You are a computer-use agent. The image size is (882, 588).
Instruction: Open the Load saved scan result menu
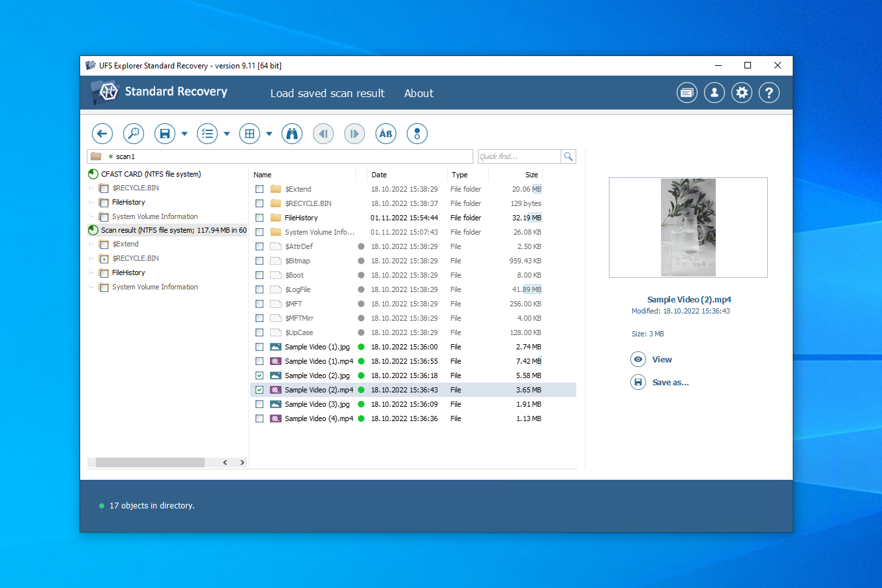point(327,93)
